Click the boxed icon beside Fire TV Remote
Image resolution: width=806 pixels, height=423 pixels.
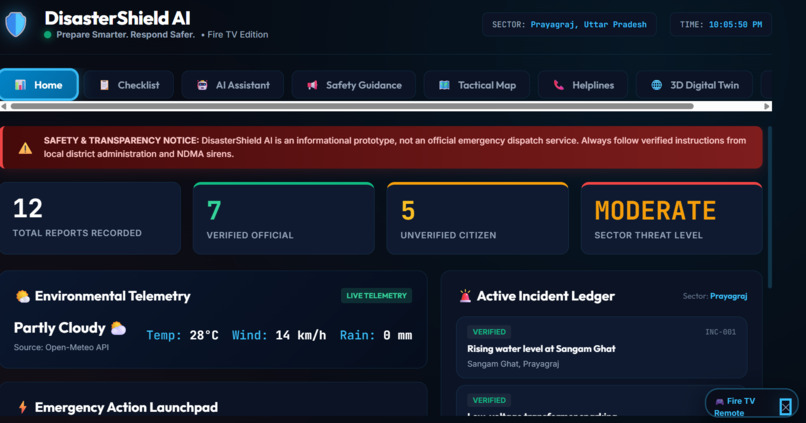pyautogui.click(x=785, y=407)
